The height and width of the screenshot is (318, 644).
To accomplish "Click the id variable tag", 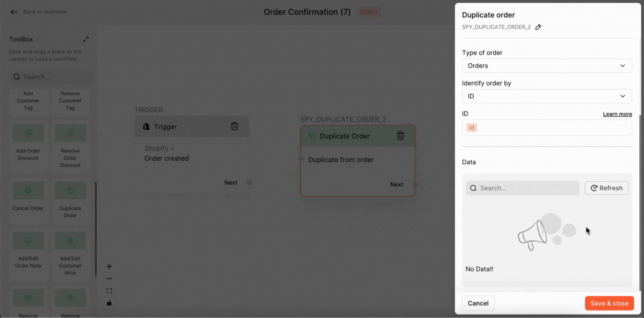I will point(471,128).
